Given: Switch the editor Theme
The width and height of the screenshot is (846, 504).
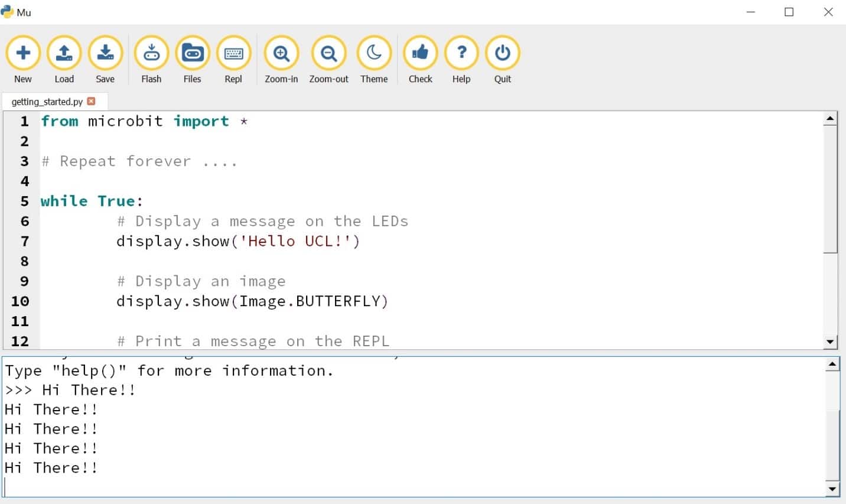Looking at the screenshot, I should 374,60.
